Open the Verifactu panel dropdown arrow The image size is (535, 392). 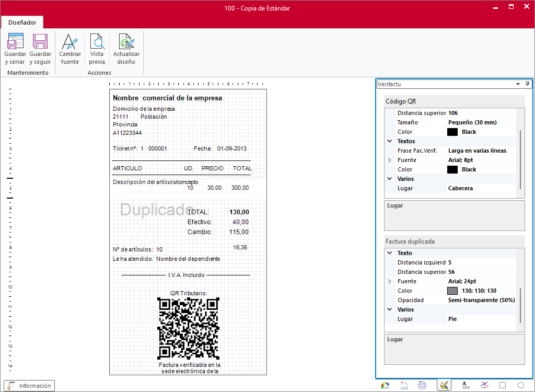[518, 84]
